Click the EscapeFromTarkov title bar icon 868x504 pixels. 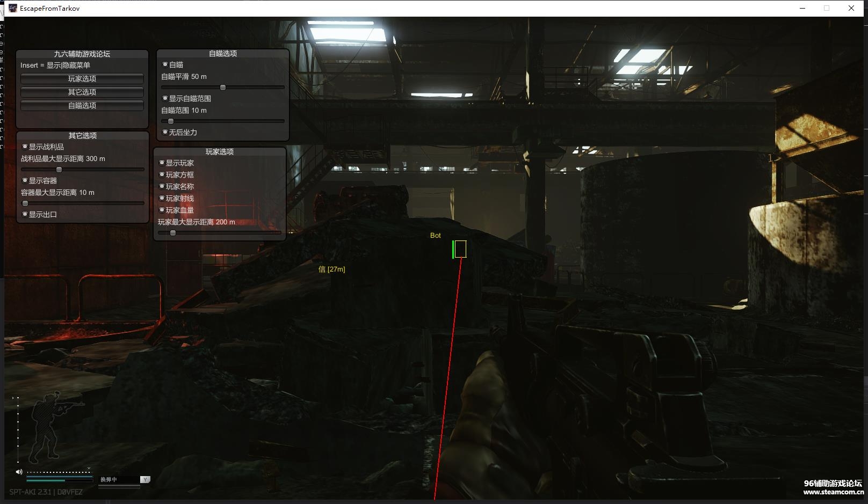point(12,8)
